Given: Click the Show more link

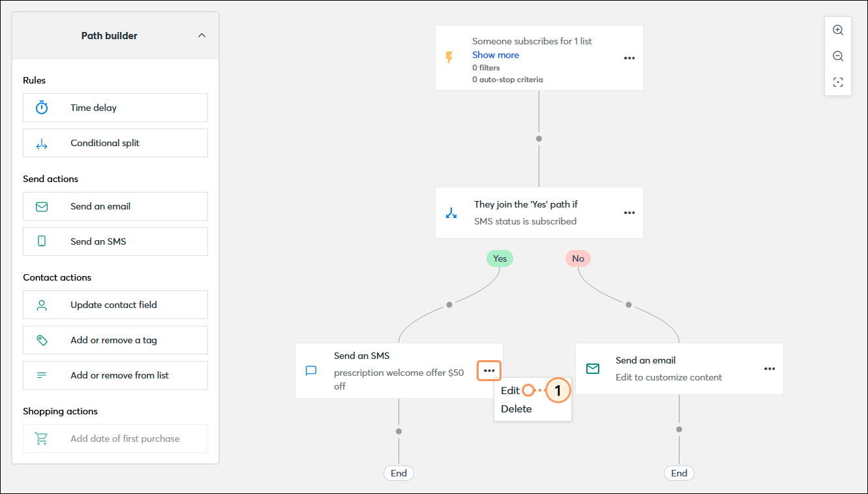Looking at the screenshot, I should tap(495, 55).
